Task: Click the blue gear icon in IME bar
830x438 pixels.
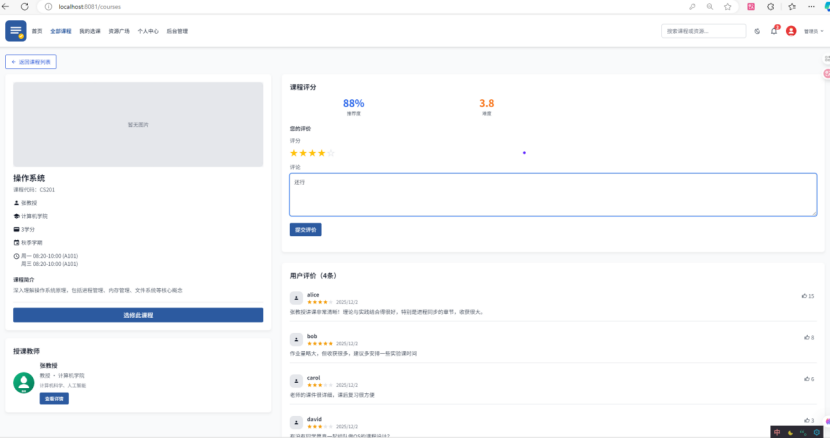Action: pyautogui.click(x=817, y=433)
